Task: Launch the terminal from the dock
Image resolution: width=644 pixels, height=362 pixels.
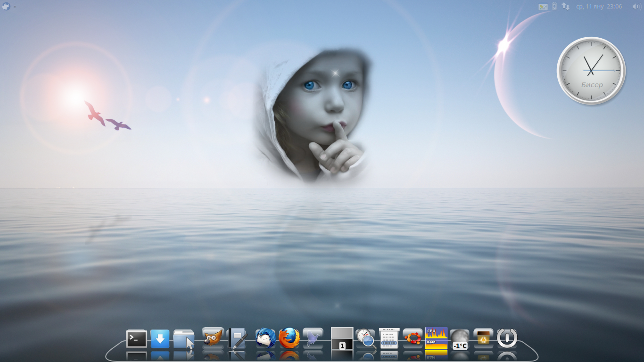Action: click(x=137, y=338)
